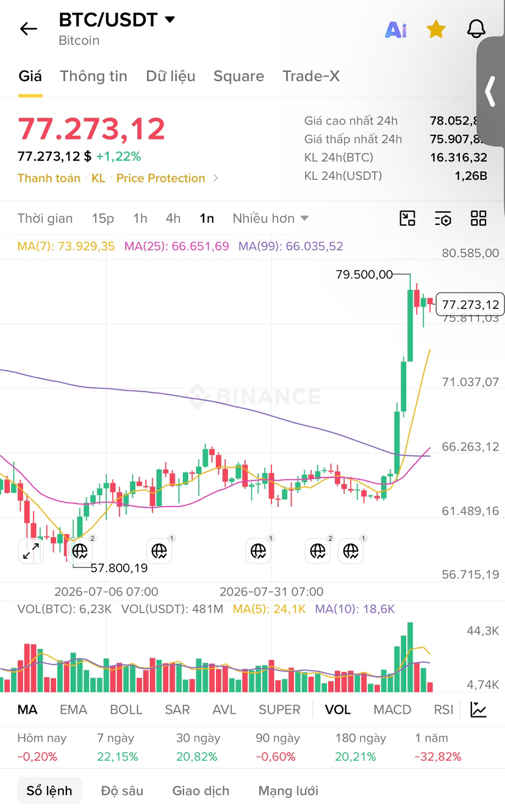Screen dimensions: 505x812
Task: Tap the MA(25) indicator value
Action: 177,246
